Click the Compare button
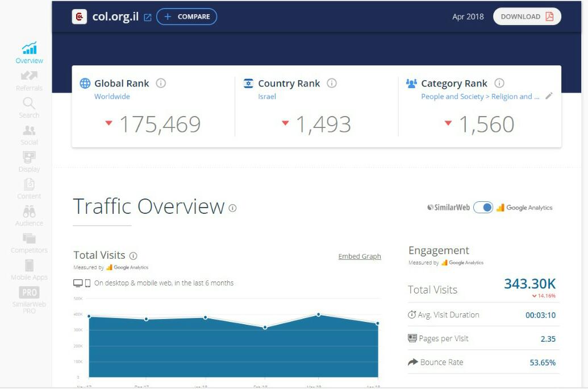 [186, 17]
